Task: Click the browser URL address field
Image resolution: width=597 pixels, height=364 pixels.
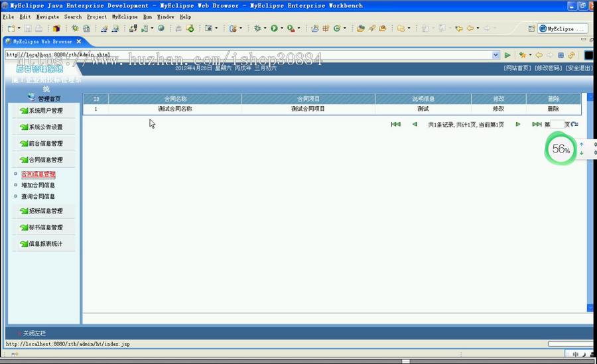Action: pos(248,55)
